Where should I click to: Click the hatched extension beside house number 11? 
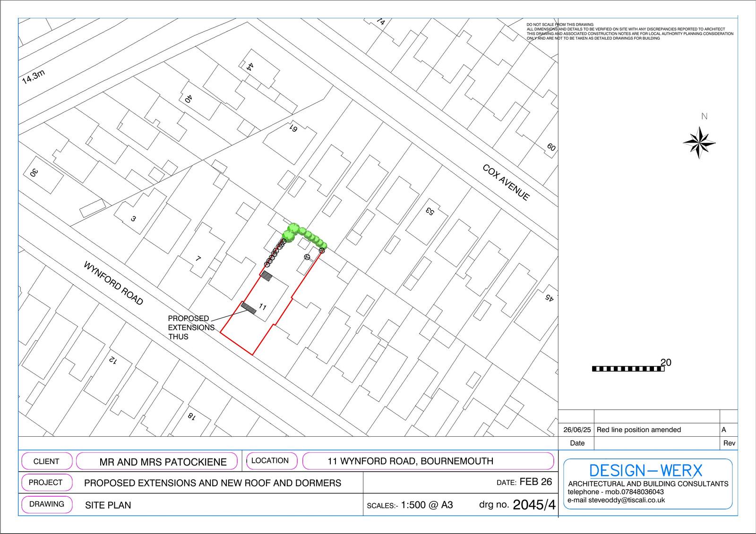(249, 308)
